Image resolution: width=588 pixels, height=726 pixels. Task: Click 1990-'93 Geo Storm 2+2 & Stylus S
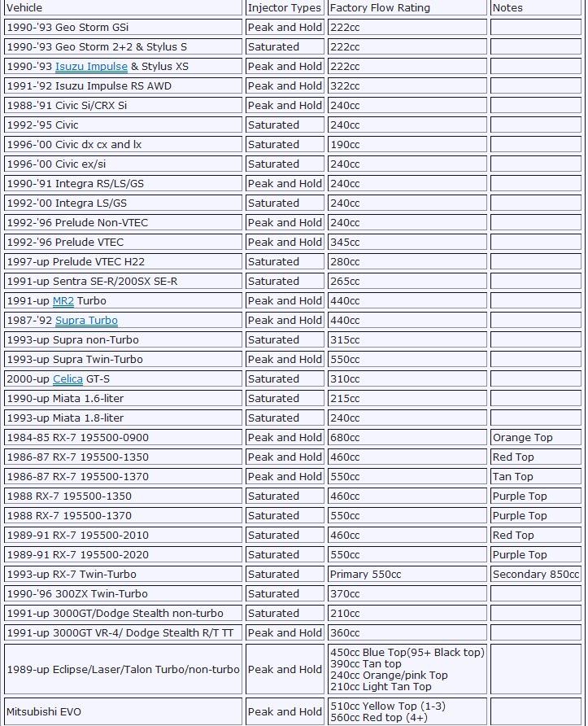pyautogui.click(x=123, y=46)
